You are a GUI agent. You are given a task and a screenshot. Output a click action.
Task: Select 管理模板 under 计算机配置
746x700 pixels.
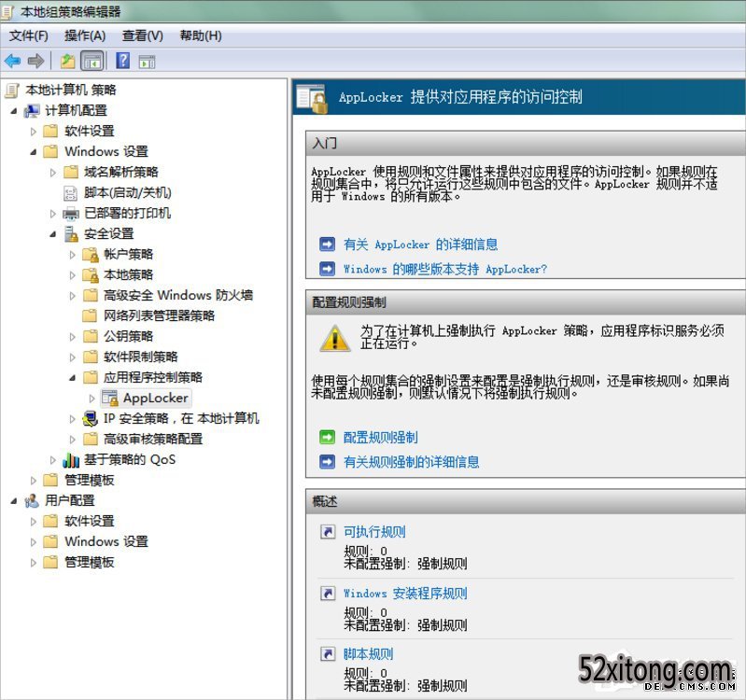coord(90,481)
